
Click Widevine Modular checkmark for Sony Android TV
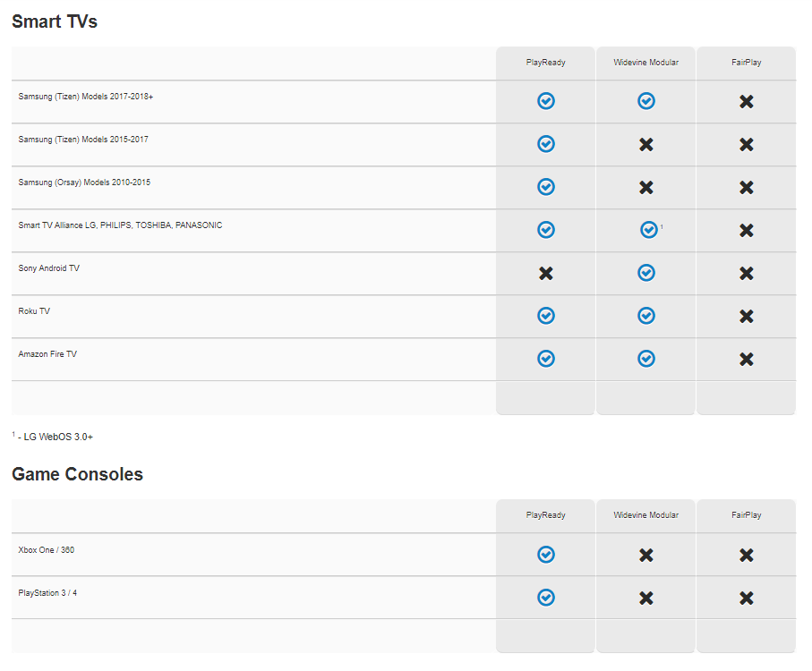[x=645, y=273]
